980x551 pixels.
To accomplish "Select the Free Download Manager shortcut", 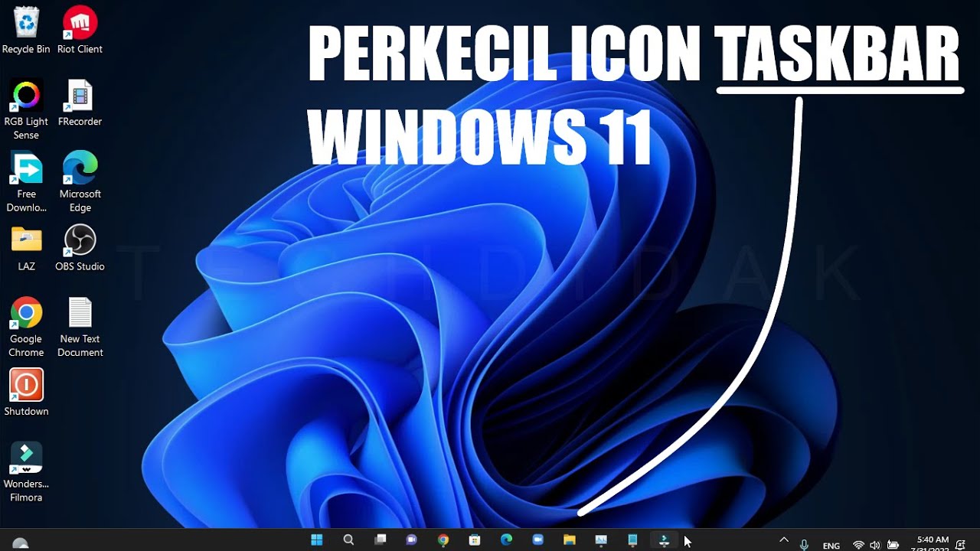I will click(26, 183).
